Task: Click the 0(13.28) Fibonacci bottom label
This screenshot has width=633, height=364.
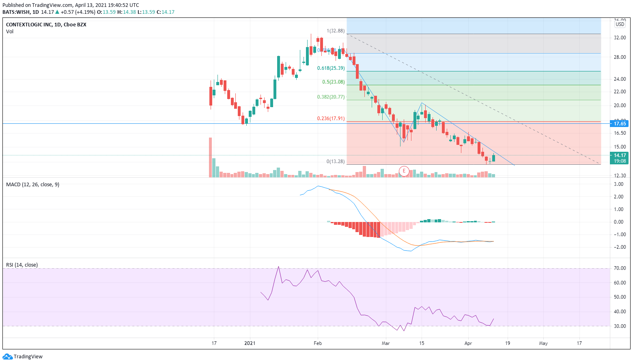Action: tap(336, 161)
